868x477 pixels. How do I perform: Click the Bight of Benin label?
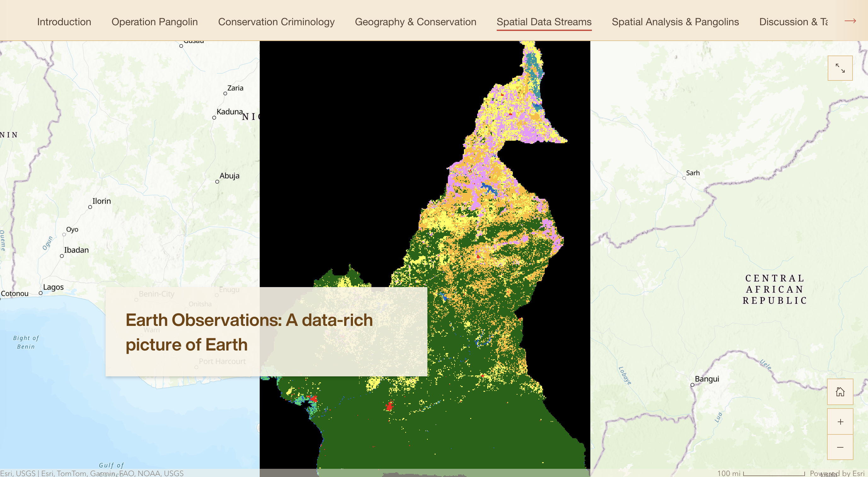pos(26,342)
